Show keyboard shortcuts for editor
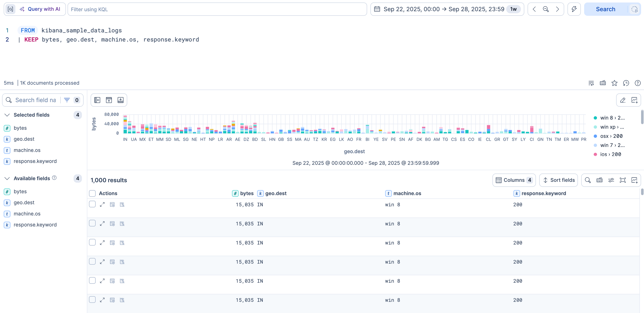This screenshot has width=644, height=313. (602, 83)
